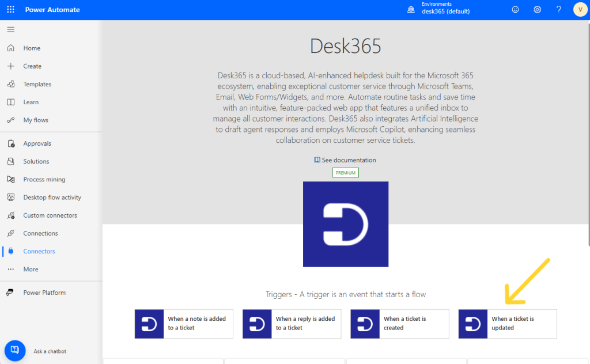The width and height of the screenshot is (590, 364).
Task: Click the Power Platform icon
Action: [x=10, y=293]
